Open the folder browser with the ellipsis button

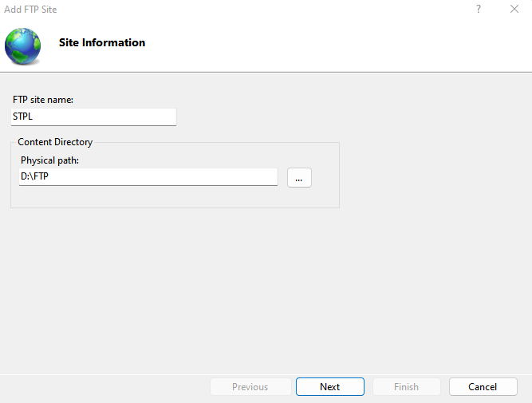click(x=299, y=178)
